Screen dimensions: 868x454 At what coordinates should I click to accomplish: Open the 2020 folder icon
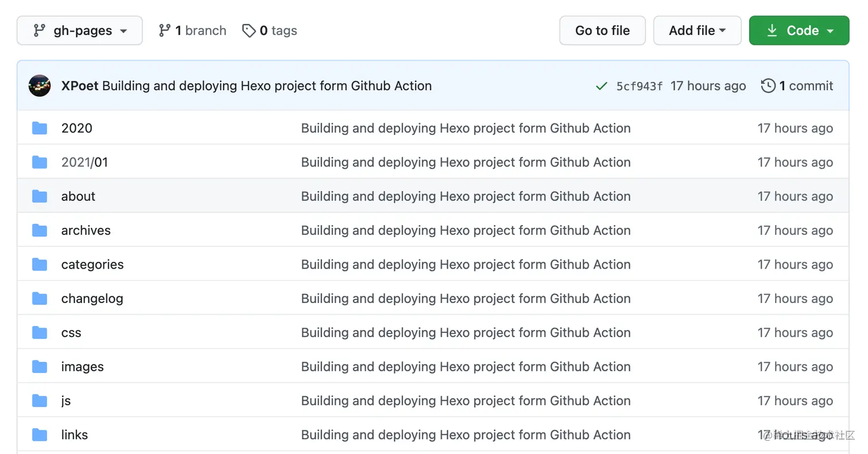click(x=39, y=128)
